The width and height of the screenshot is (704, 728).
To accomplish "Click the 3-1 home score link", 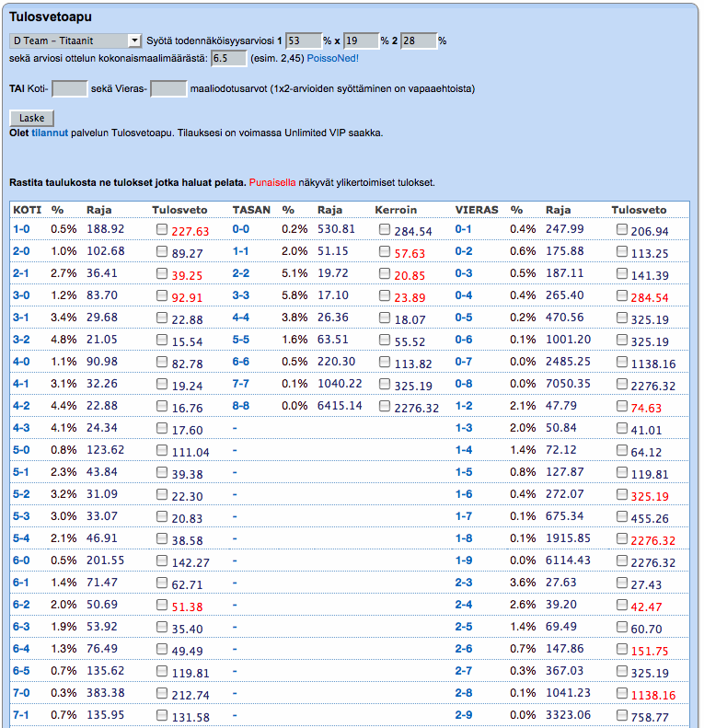I will [21, 318].
